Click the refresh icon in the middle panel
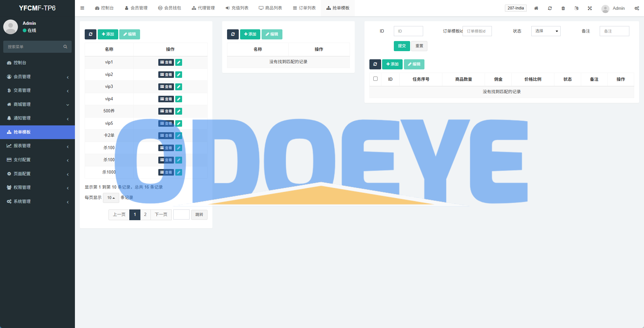Viewport: 644px width, 328px height. (x=233, y=34)
